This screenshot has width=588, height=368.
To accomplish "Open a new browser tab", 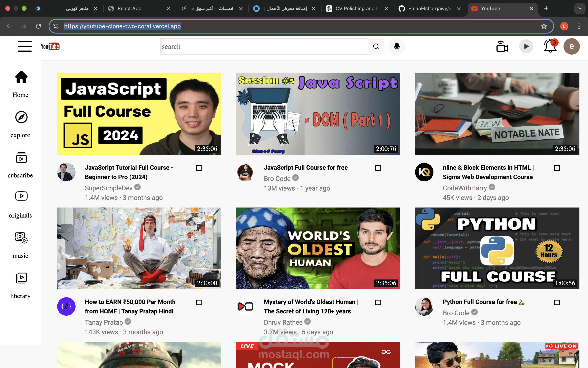I will [546, 9].
